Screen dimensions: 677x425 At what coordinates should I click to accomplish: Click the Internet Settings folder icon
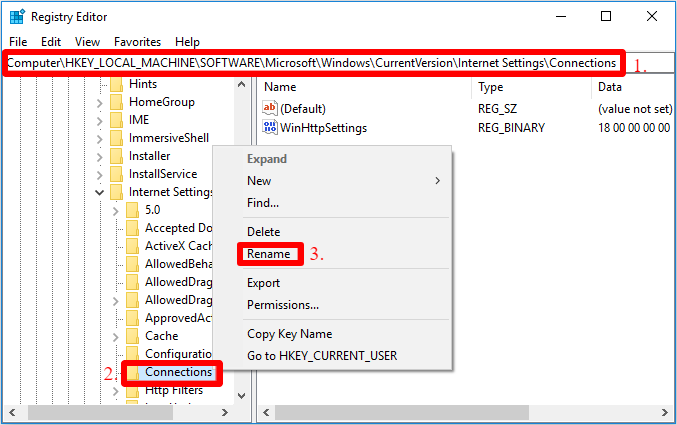pyautogui.click(x=117, y=192)
